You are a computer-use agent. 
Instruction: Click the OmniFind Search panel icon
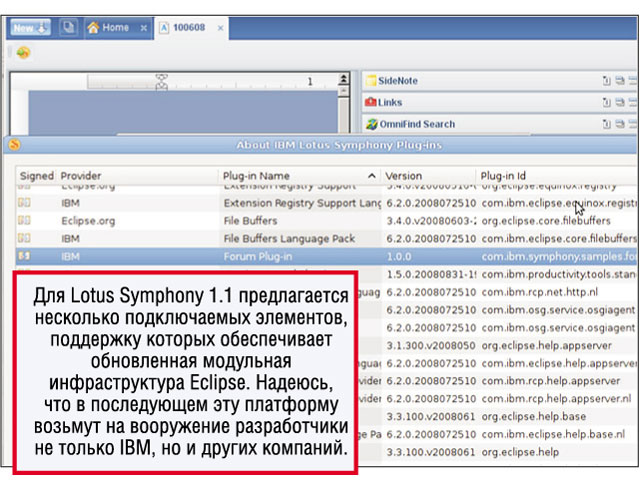pyautogui.click(x=371, y=124)
